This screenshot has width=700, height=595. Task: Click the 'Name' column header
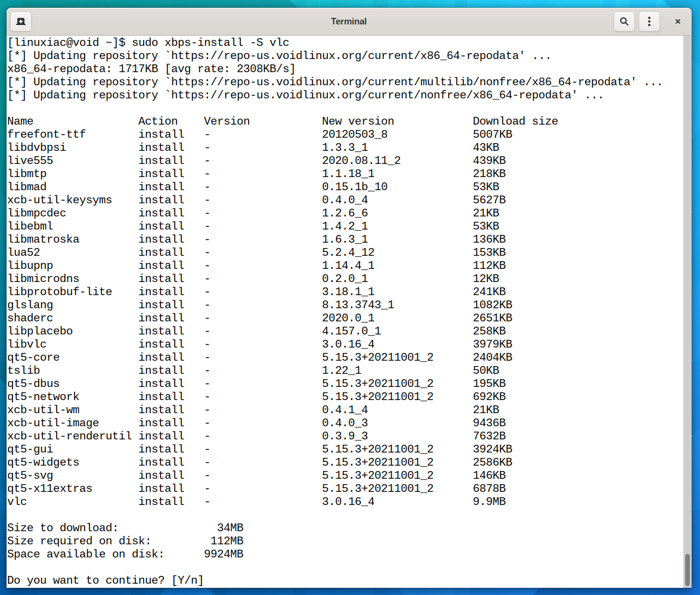[x=20, y=121]
